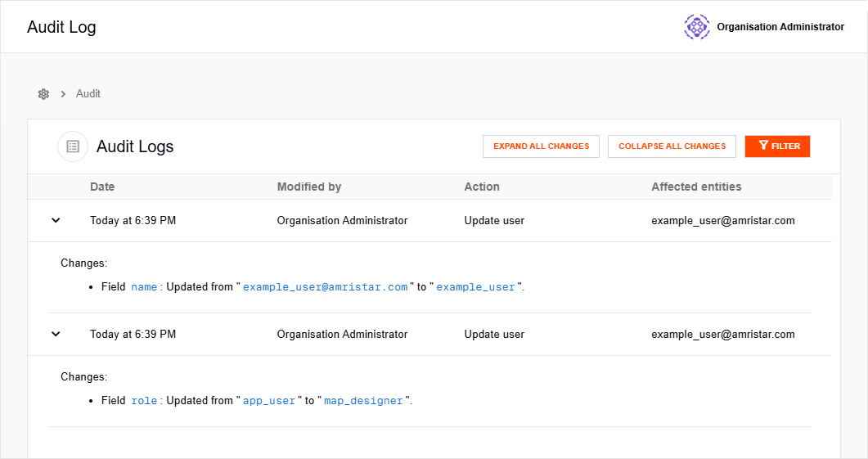Image resolution: width=868 pixels, height=459 pixels.
Task: Click Expand All Changes button
Action: click(541, 146)
